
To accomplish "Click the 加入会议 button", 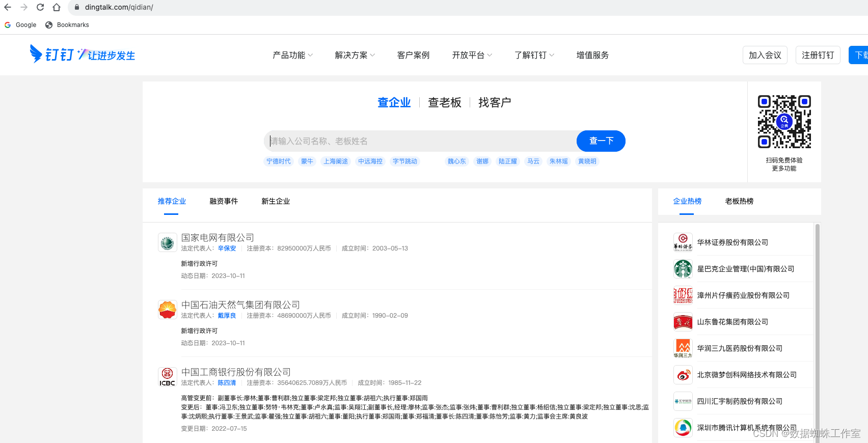I will point(765,55).
